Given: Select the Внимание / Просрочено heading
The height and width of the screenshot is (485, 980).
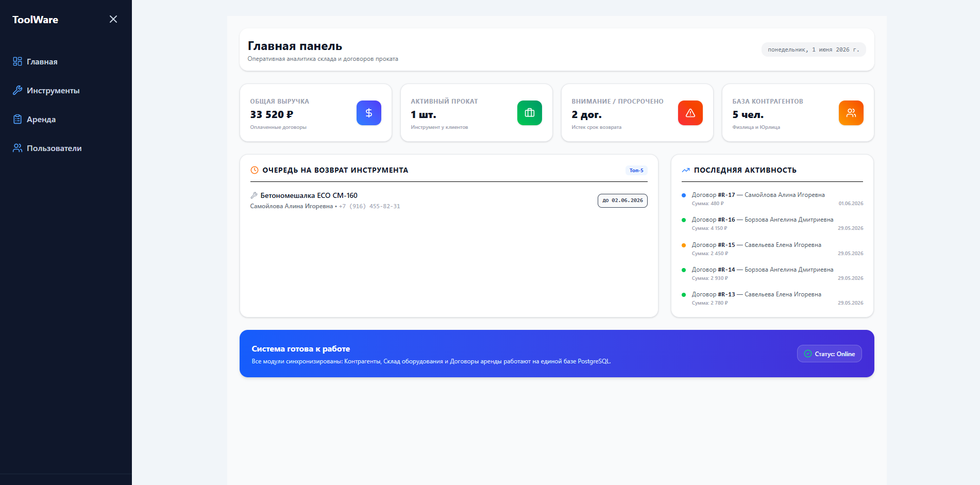Looking at the screenshot, I should pyautogui.click(x=617, y=102).
